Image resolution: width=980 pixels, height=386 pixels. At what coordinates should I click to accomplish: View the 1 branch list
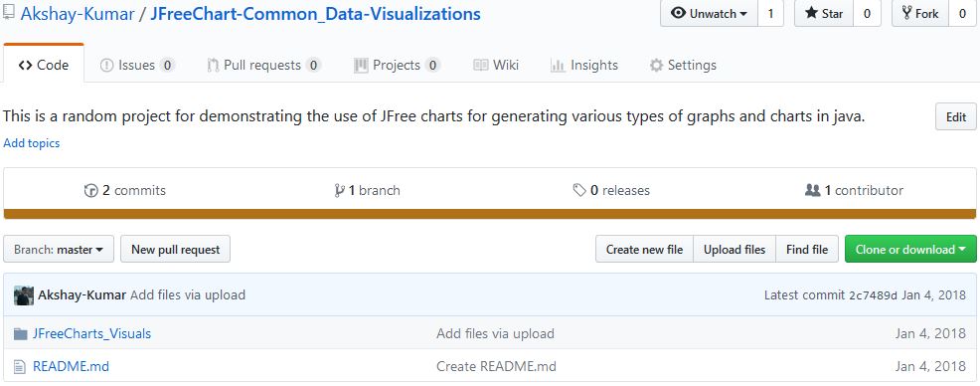(368, 190)
